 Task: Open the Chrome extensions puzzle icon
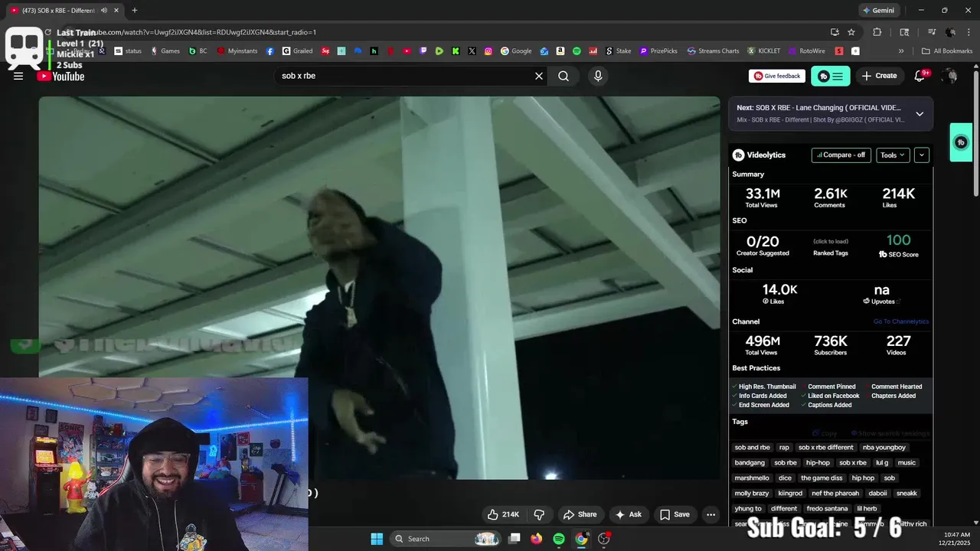[x=877, y=32]
